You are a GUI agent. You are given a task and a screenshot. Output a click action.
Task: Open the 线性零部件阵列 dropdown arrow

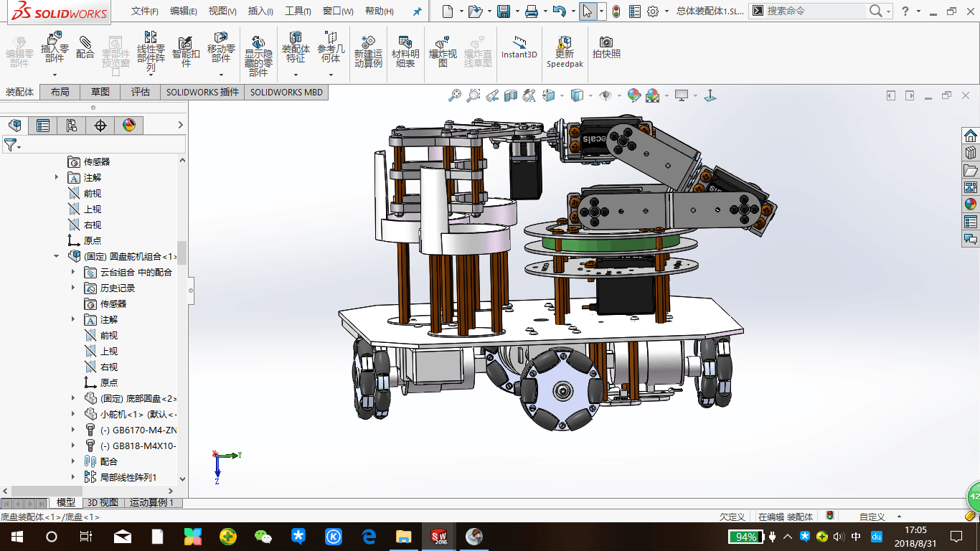coord(151,76)
